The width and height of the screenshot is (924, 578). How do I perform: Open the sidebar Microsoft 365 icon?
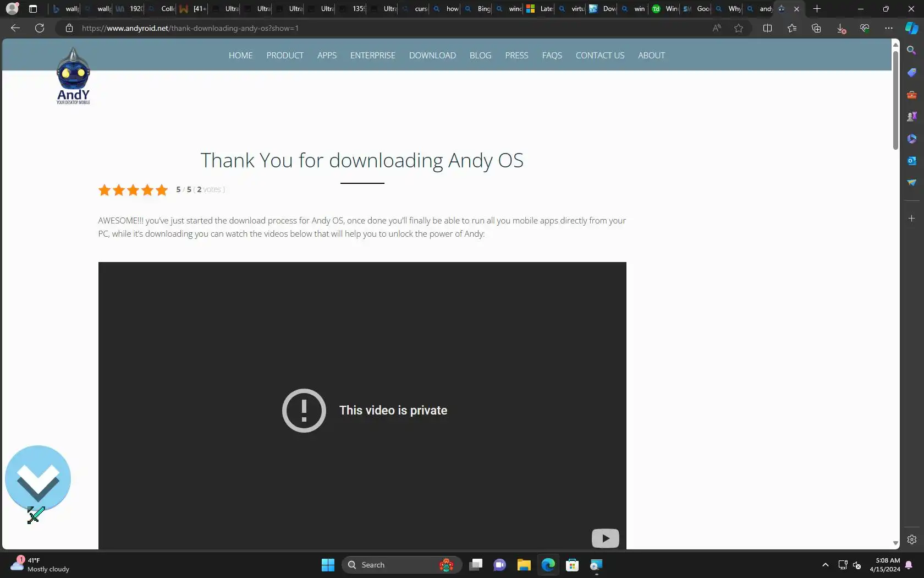(912, 139)
